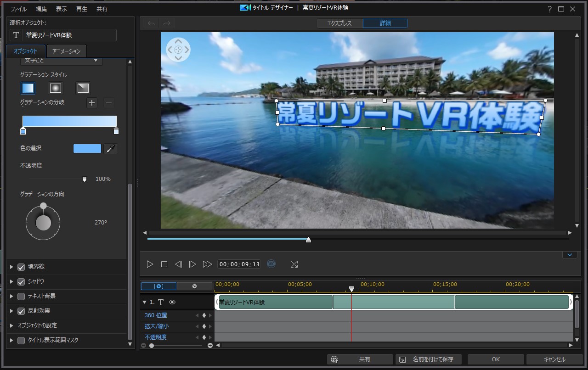
Task: Expand the シャドウ section
Action: 12,281
